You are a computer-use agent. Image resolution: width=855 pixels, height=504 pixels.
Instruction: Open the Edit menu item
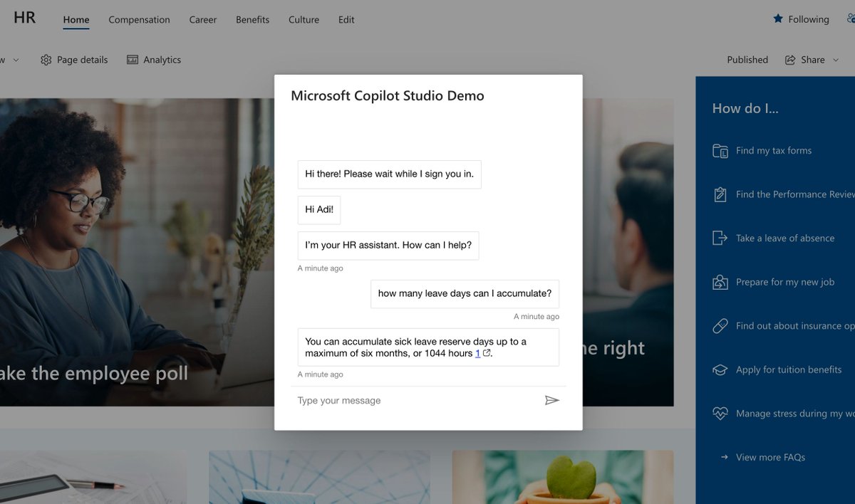pyautogui.click(x=346, y=20)
